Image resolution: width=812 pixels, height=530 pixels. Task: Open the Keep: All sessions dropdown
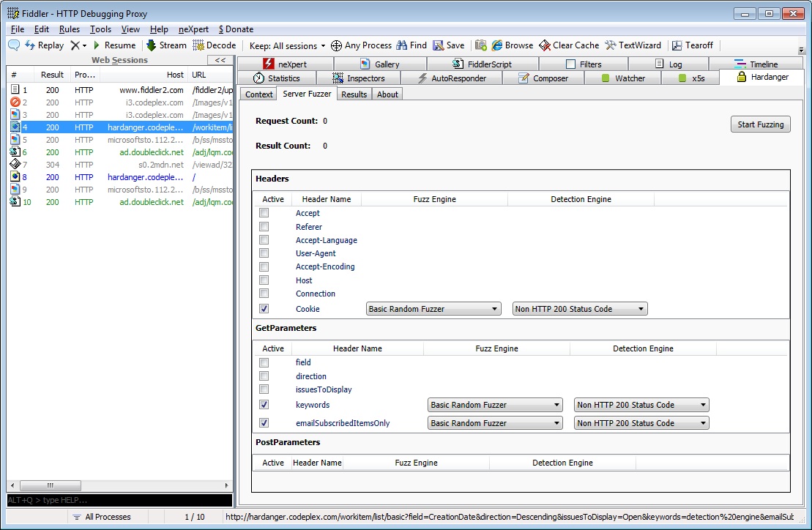287,45
